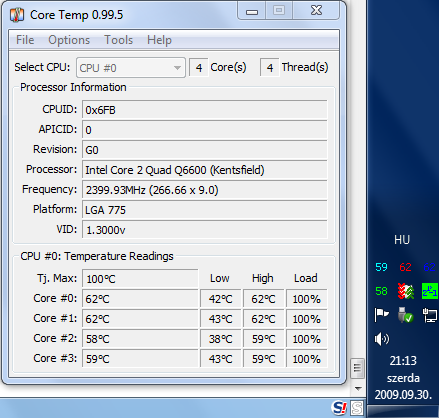Click the background window's scroll down arrow
Image resolution: width=439 pixels, height=418 pixels.
[x=358, y=389]
